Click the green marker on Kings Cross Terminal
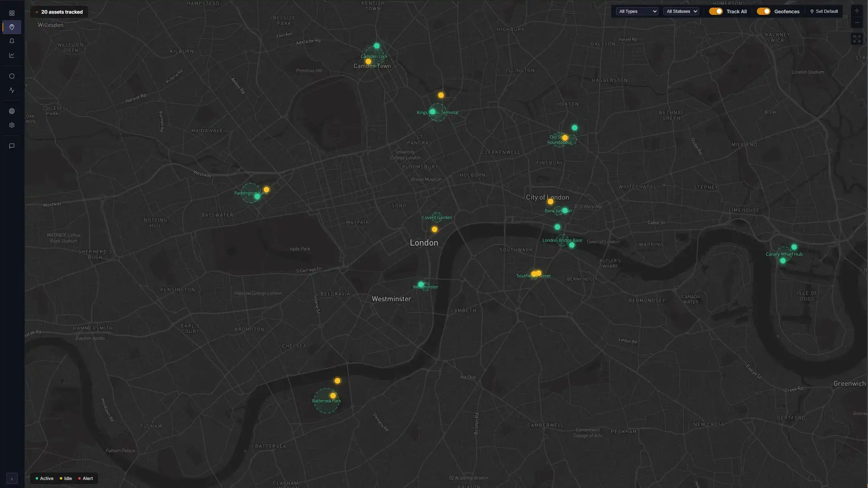The width and height of the screenshot is (868, 488). click(x=432, y=112)
